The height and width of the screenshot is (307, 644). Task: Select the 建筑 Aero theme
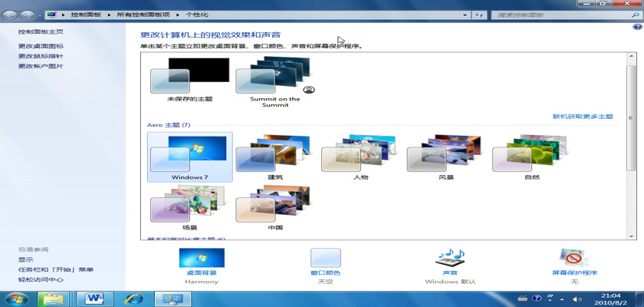274,157
